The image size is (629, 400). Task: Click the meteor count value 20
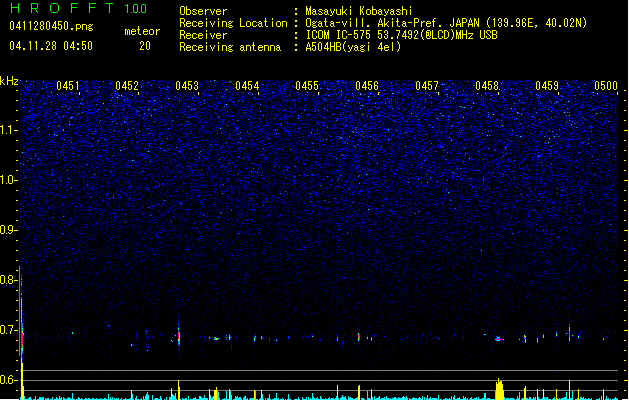(x=145, y=46)
